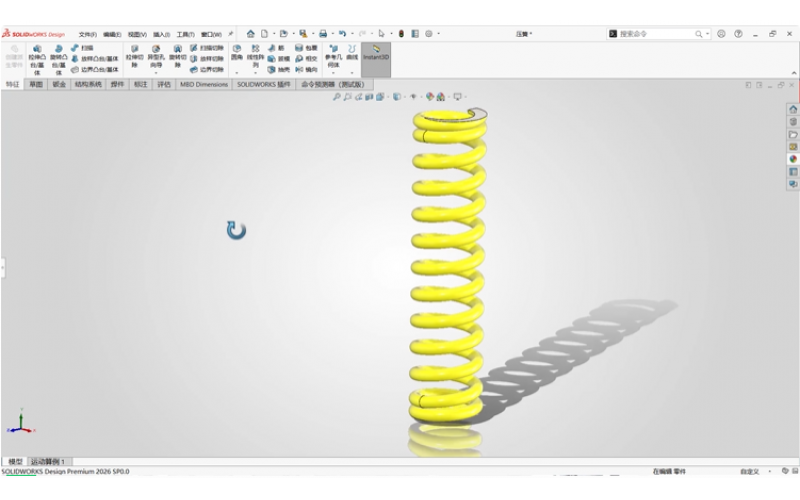Choose the Draft (拔模) tool
The height and width of the screenshot is (500, 800).
(279, 59)
